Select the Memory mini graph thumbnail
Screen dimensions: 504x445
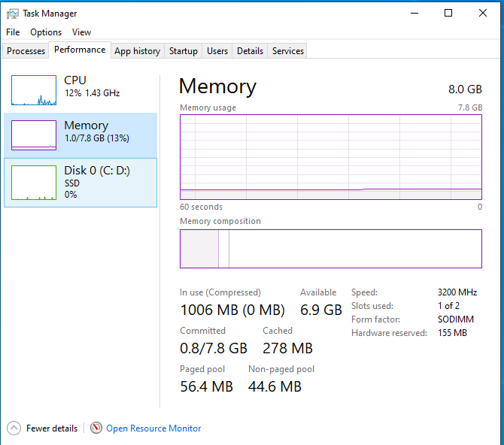point(34,135)
